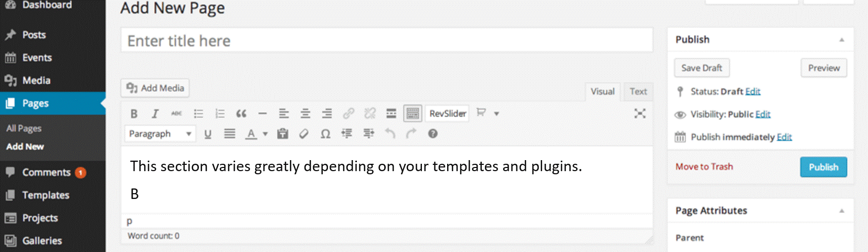Viewport: 868px width, 252px height.
Task: Enter distraction-free fullscreen mode
Action: 640,113
